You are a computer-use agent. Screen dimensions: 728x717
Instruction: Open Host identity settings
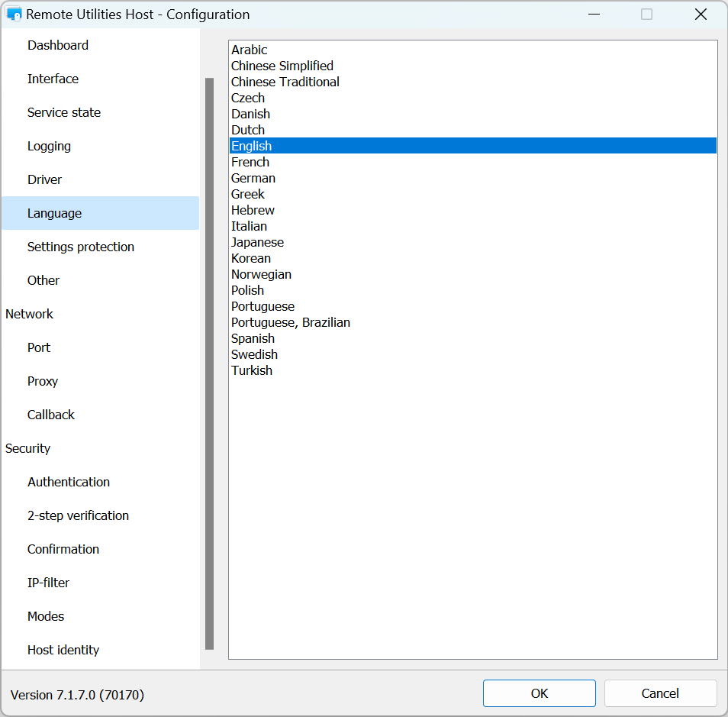pos(100,650)
